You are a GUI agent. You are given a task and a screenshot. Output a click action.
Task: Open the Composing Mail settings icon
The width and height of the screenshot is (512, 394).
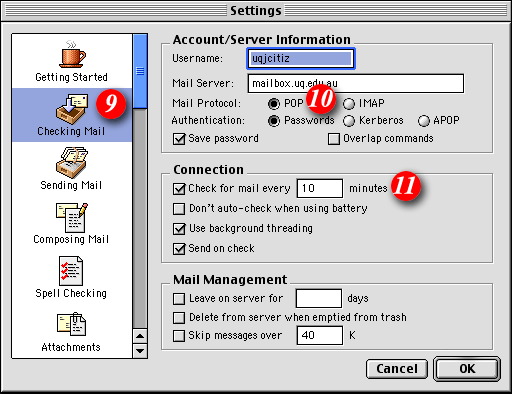tap(72, 217)
